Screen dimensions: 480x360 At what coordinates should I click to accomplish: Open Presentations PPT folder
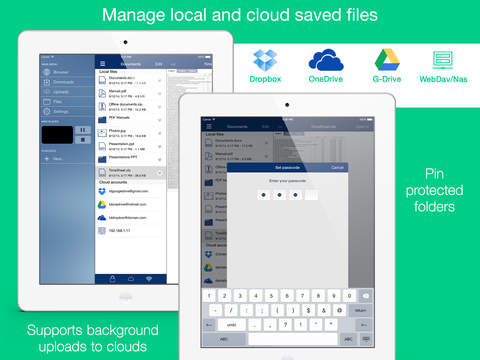[131, 159]
